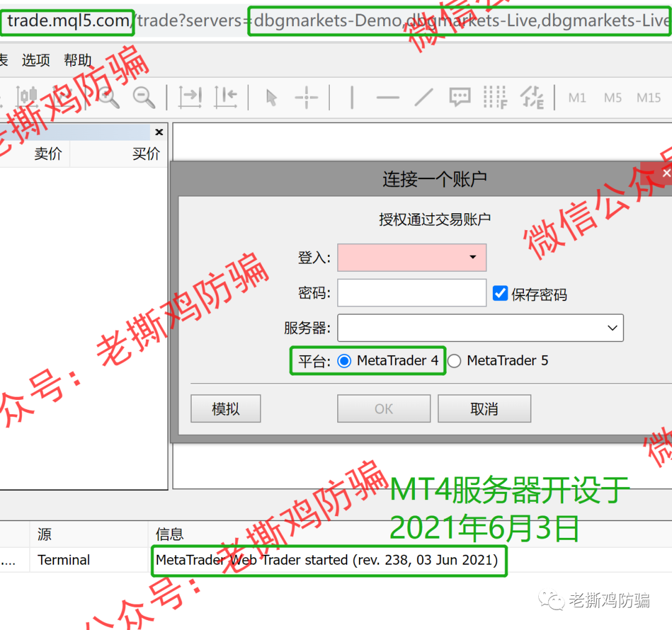Click the 源 column header
Screen dimensions: 672x630
pyautogui.click(x=45, y=534)
